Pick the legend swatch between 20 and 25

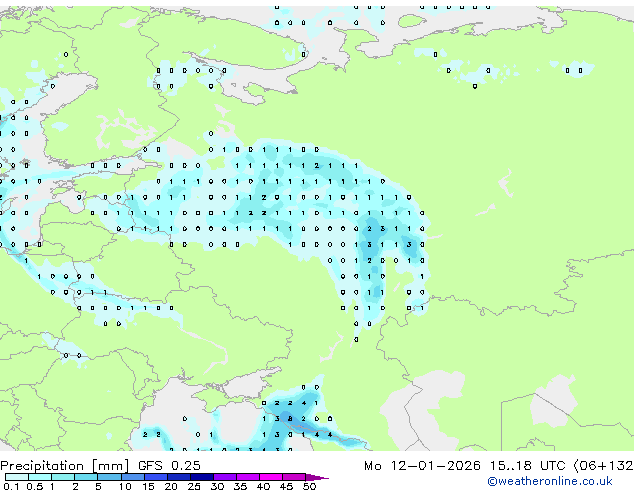179,477
